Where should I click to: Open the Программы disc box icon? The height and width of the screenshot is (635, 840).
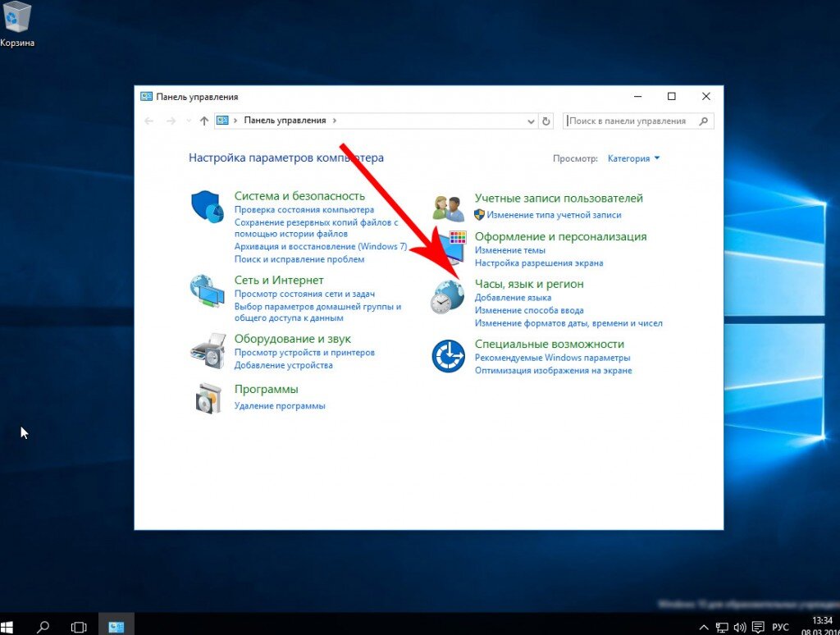208,398
